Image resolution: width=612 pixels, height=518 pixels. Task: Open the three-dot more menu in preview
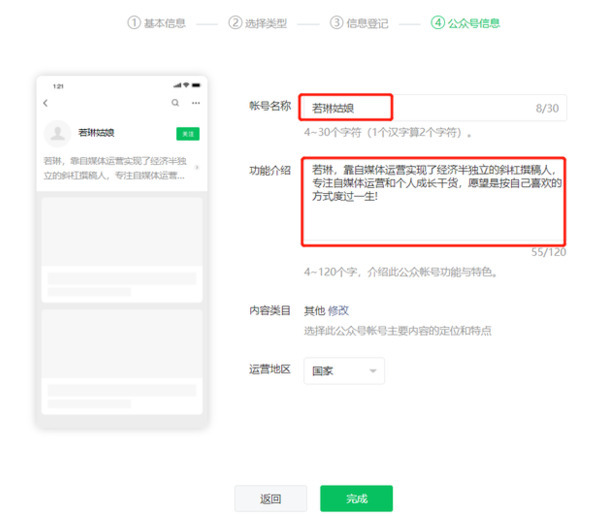pyautogui.click(x=196, y=103)
